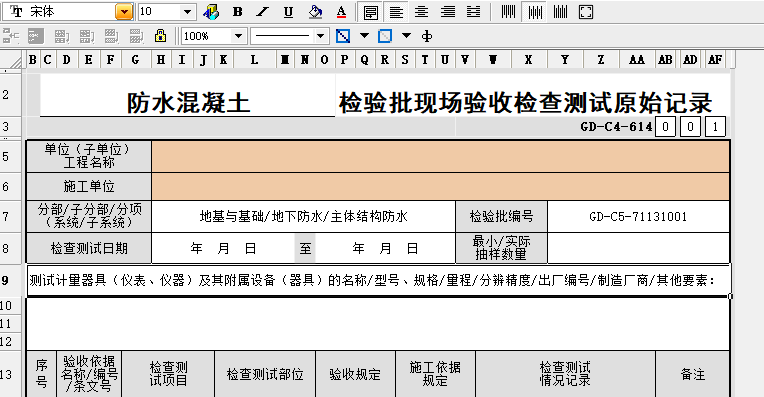The width and height of the screenshot is (764, 397).
Task: Open the line style dropdown
Action: (x=320, y=36)
